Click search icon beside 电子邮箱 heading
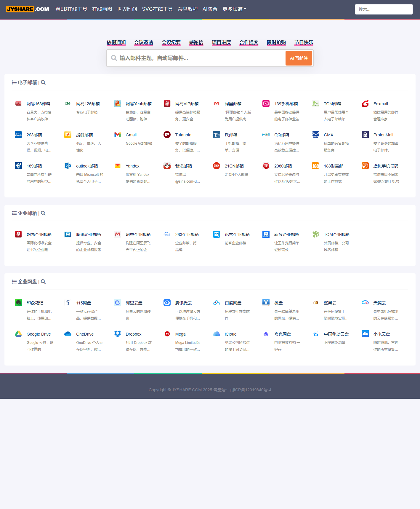The height and width of the screenshot is (509, 420). click(x=43, y=83)
